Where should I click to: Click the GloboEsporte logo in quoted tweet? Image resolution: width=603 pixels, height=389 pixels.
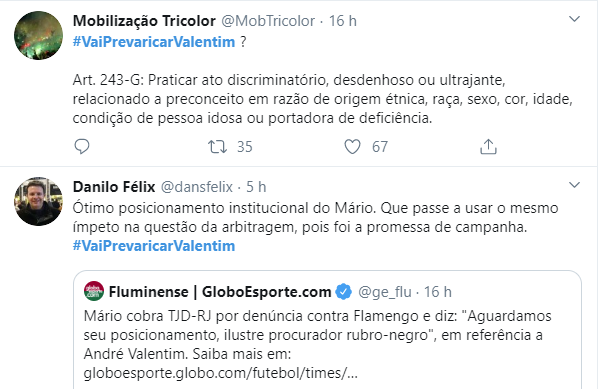[x=94, y=291]
